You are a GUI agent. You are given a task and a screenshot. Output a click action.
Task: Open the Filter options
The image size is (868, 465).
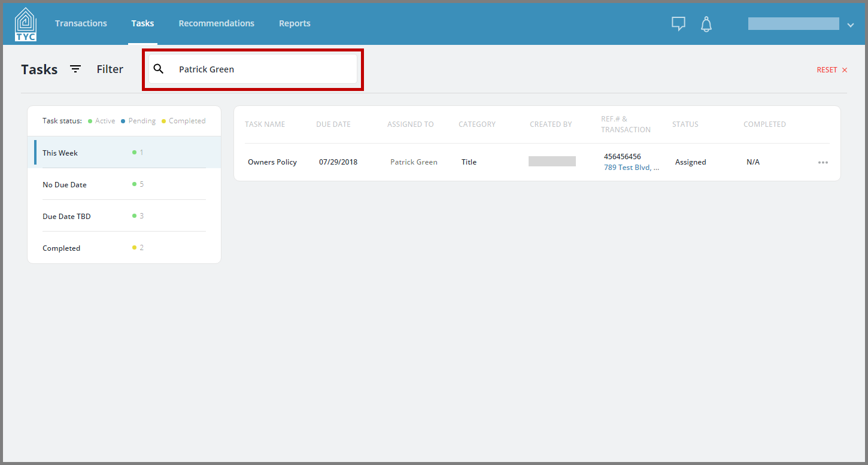tap(110, 69)
